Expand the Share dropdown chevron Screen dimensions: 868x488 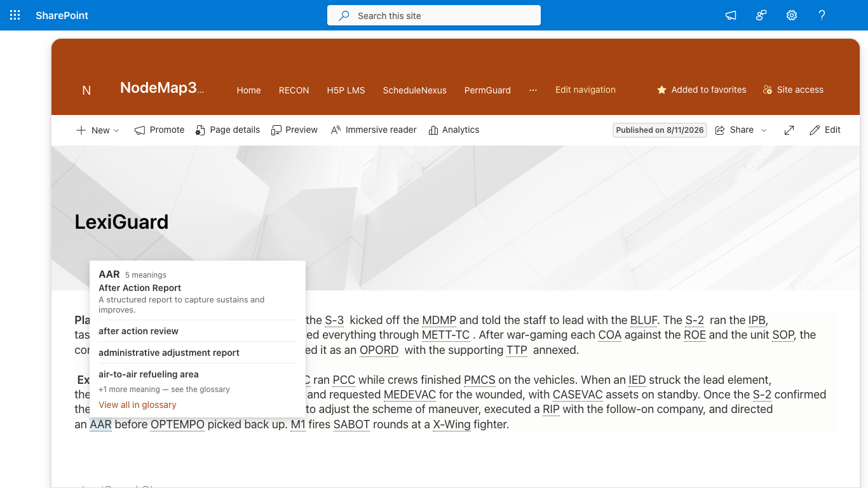click(764, 130)
